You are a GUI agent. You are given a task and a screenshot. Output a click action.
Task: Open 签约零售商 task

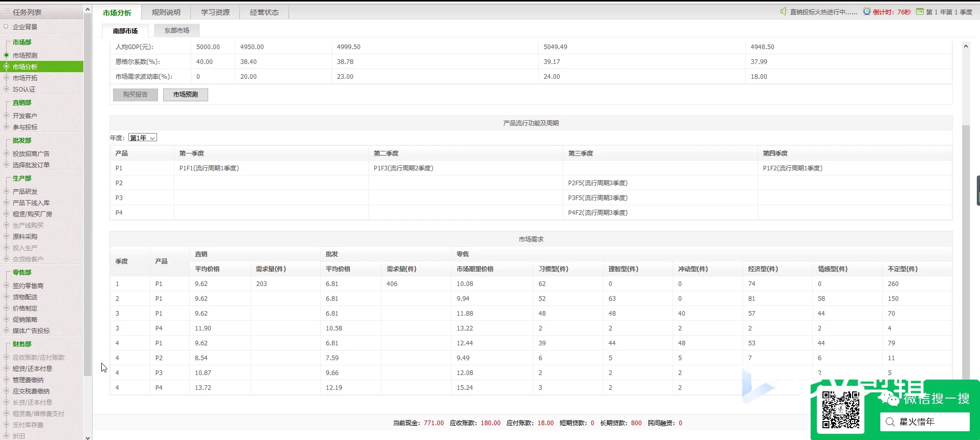[x=28, y=285]
